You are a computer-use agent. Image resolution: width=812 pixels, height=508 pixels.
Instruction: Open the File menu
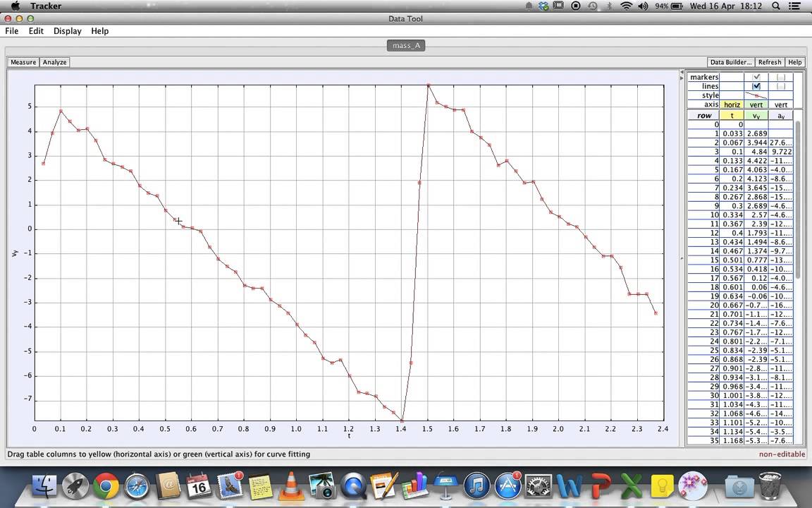pyautogui.click(x=11, y=30)
